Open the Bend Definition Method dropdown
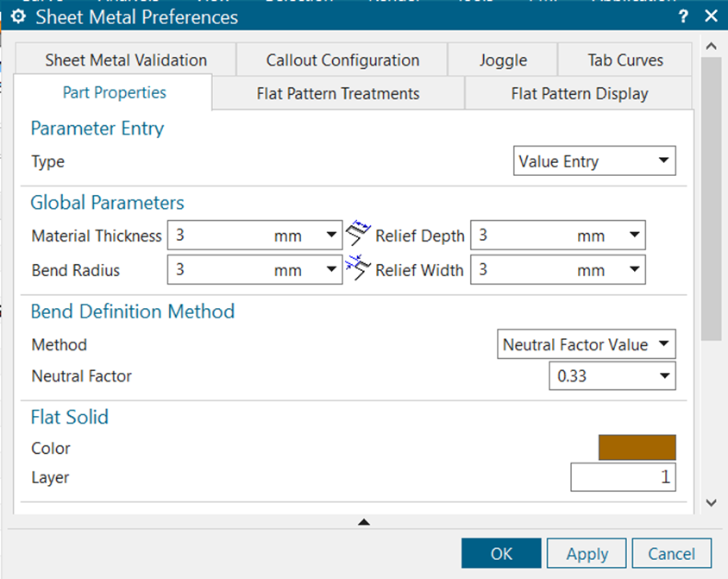 587,344
